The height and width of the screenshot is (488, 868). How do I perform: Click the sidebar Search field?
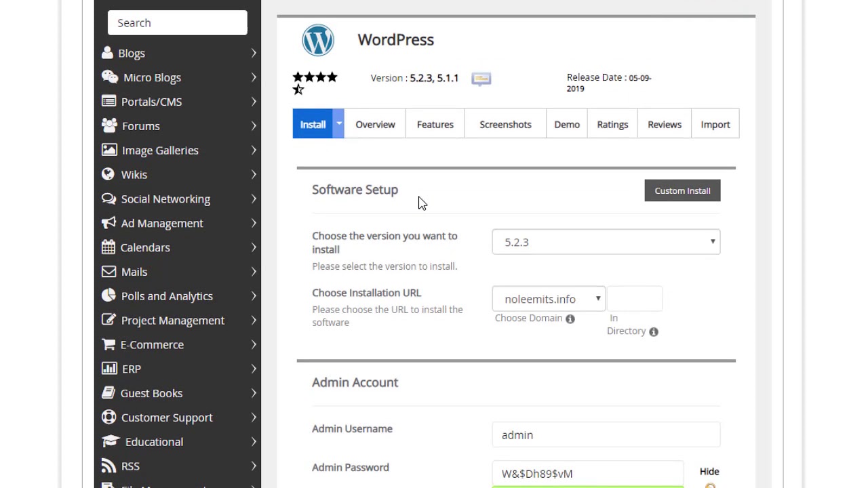178,22
